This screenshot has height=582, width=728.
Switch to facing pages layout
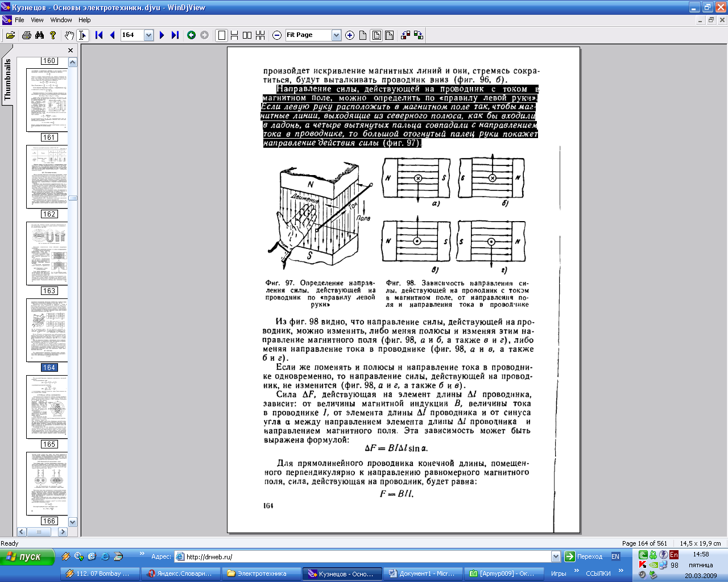[247, 35]
